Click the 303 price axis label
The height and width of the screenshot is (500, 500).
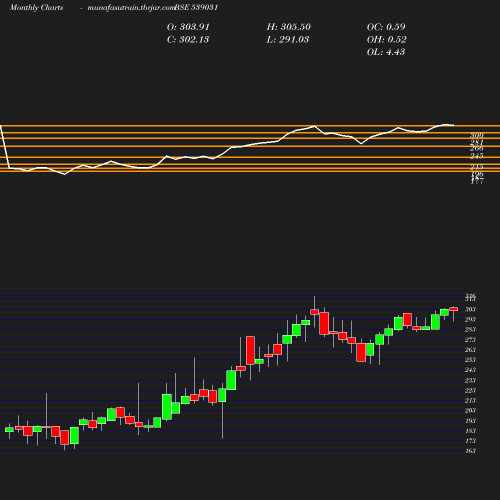point(470,309)
